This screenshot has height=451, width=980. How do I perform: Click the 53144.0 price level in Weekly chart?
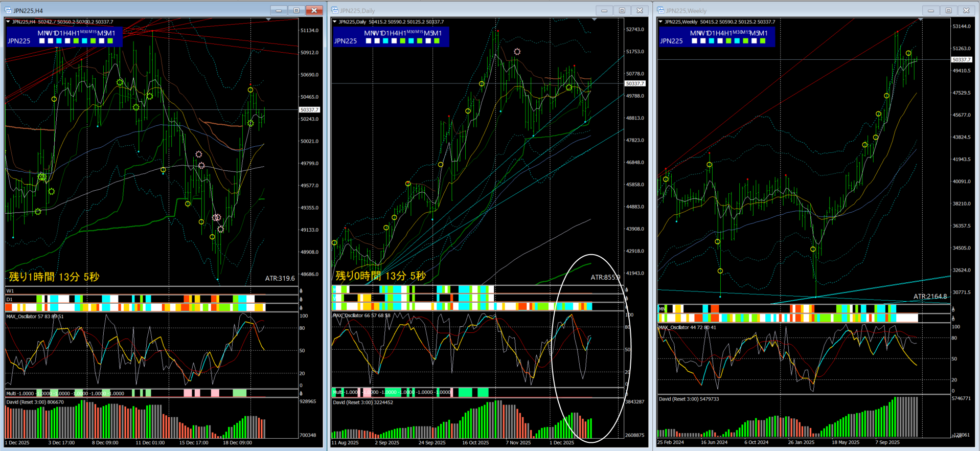point(962,26)
